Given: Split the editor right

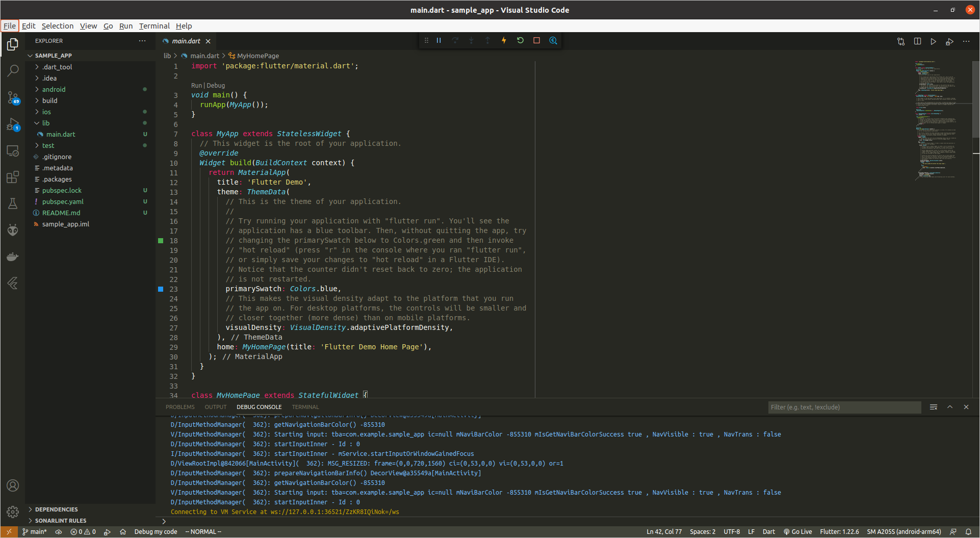Looking at the screenshot, I should click(x=917, y=41).
